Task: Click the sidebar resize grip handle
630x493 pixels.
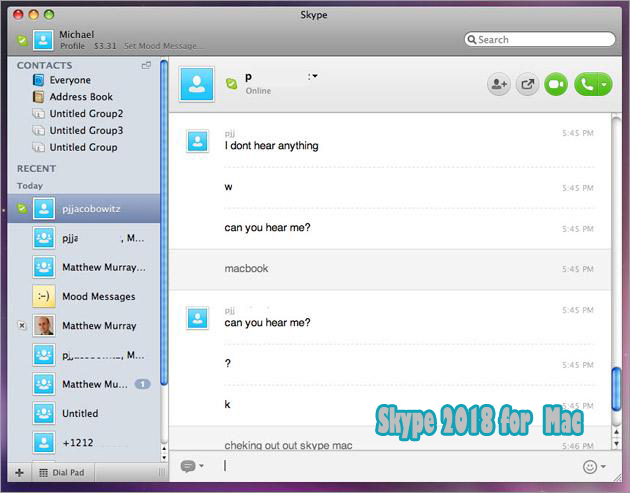Action: click(x=162, y=473)
